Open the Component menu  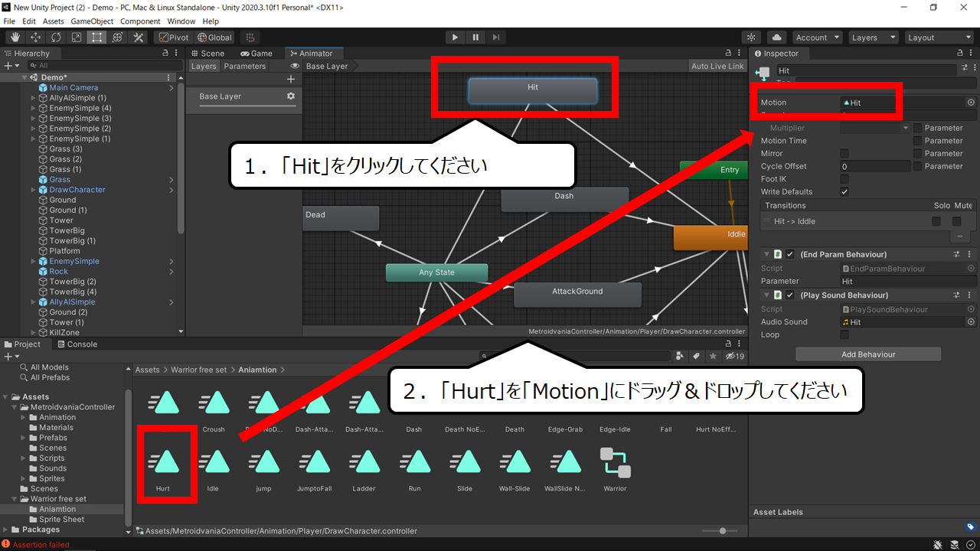tap(140, 21)
